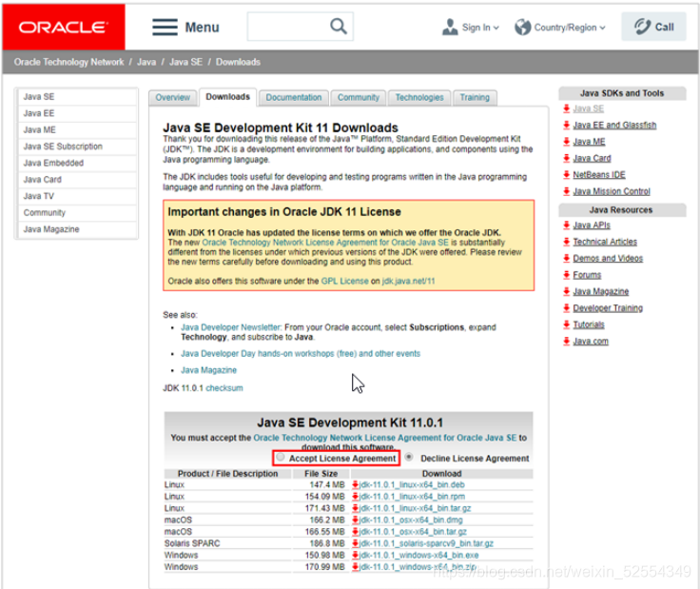
Task: Open the Java ME sidebar item
Action: [x=77, y=129]
